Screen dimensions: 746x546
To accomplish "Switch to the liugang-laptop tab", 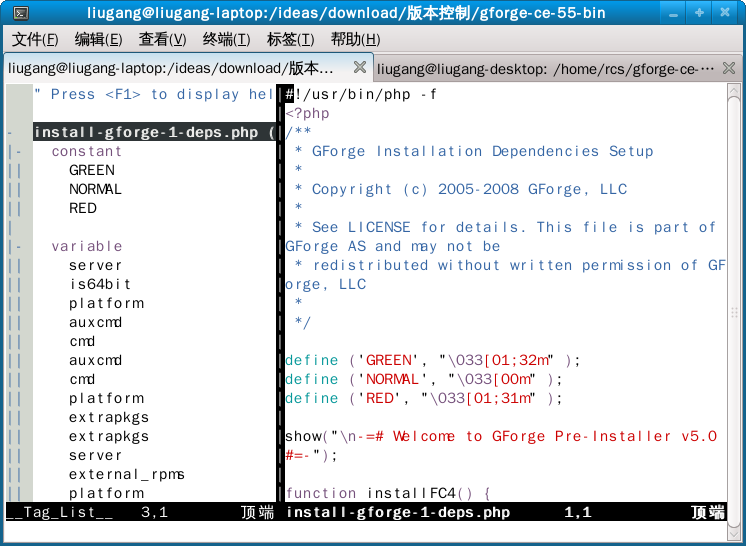I will pos(187,68).
